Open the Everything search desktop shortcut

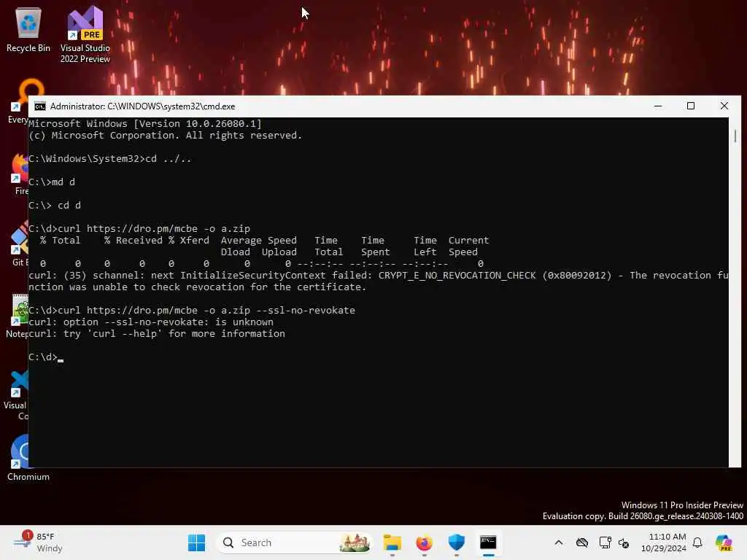[19, 102]
